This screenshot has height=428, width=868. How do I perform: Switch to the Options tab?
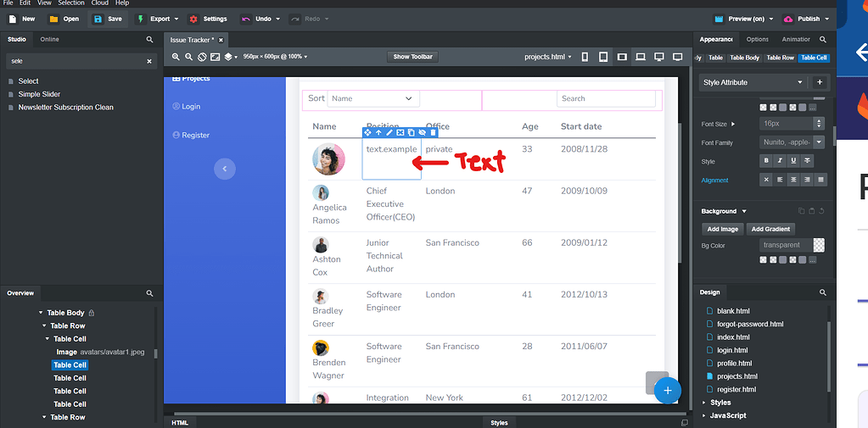pyautogui.click(x=757, y=39)
